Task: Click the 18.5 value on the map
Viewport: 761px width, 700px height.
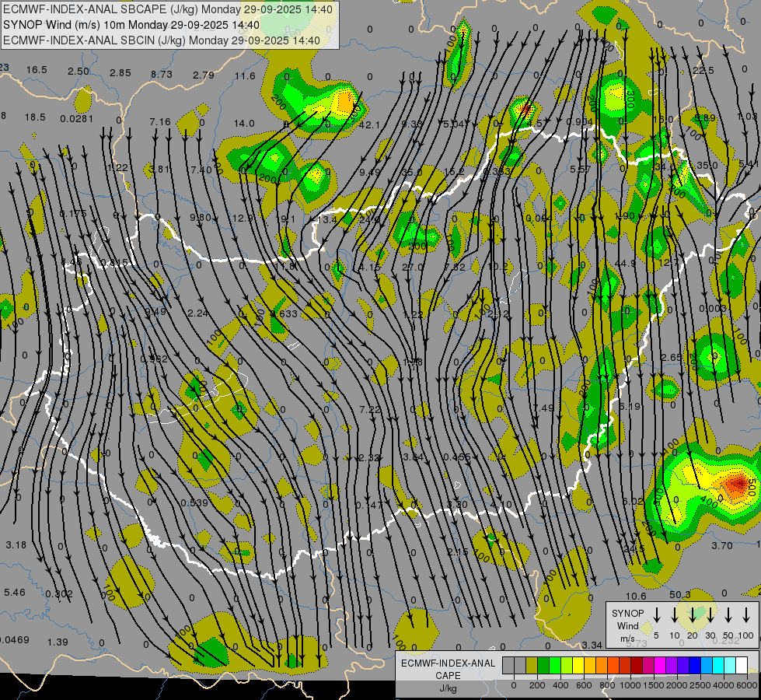Action: (x=35, y=117)
